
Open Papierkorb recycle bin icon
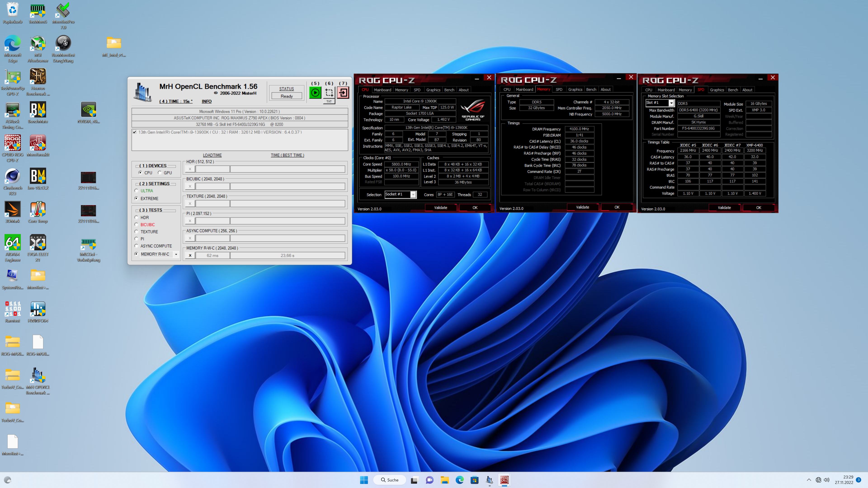(x=12, y=14)
